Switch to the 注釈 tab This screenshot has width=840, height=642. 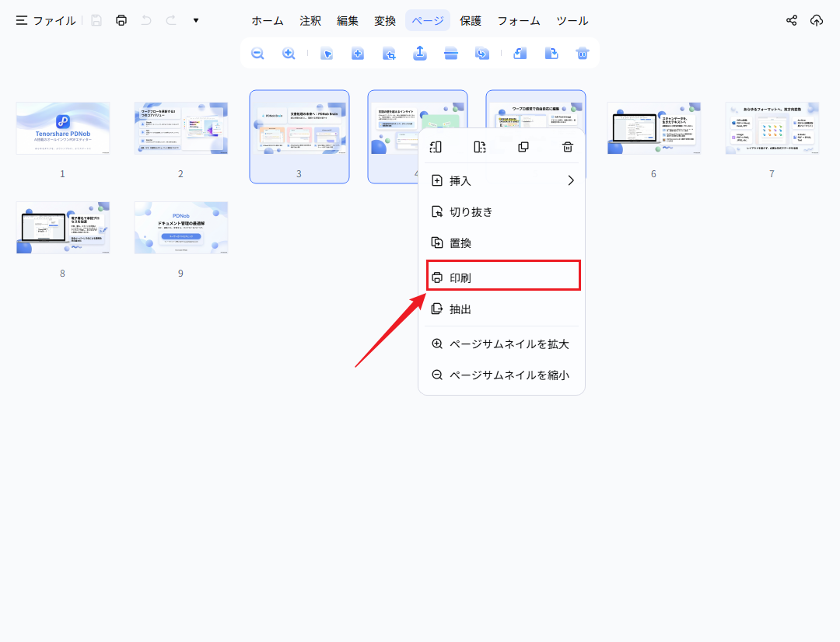310,20
